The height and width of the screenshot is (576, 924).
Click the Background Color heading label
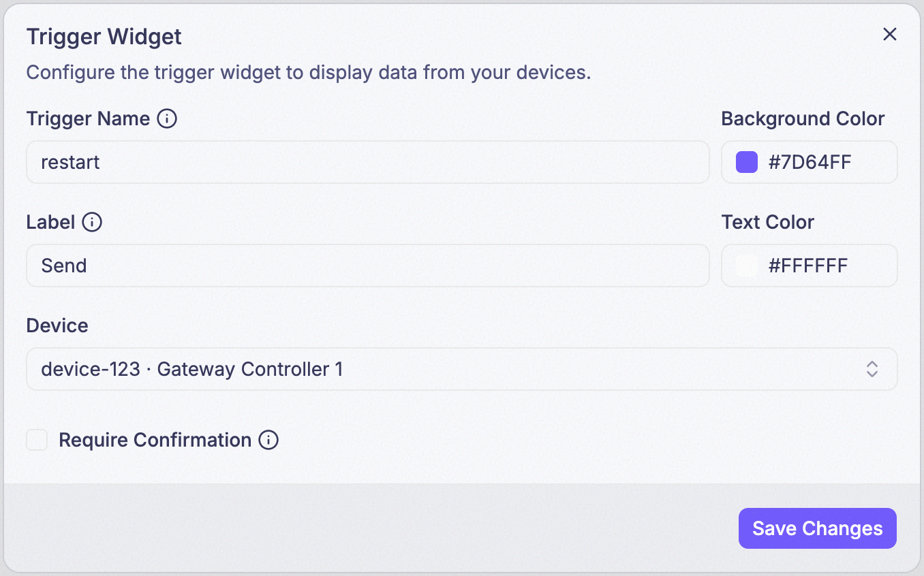(x=803, y=119)
